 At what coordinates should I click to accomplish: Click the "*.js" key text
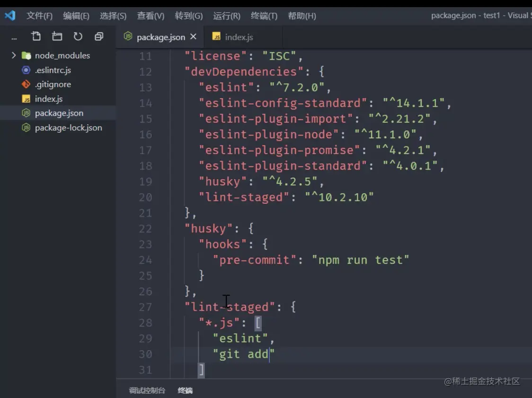(219, 323)
